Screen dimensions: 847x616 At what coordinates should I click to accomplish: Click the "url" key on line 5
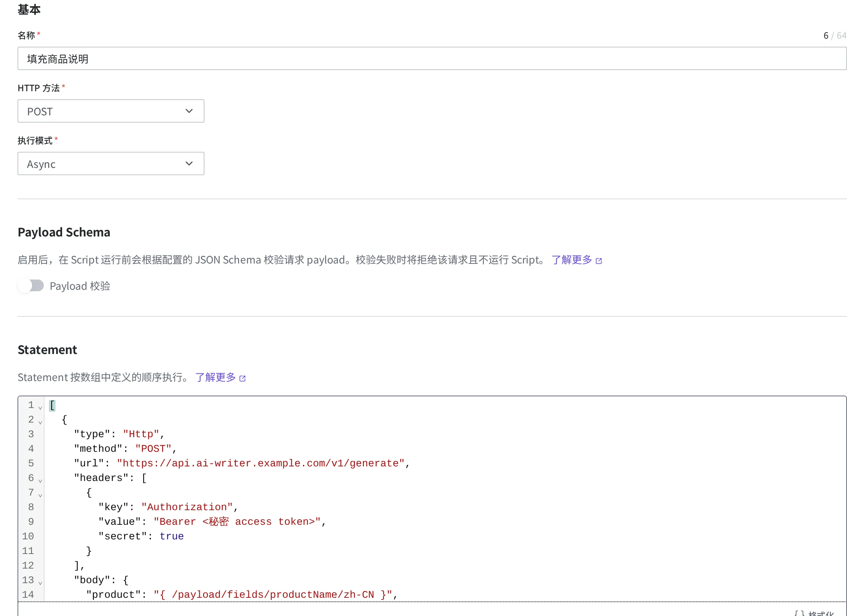coord(89,463)
